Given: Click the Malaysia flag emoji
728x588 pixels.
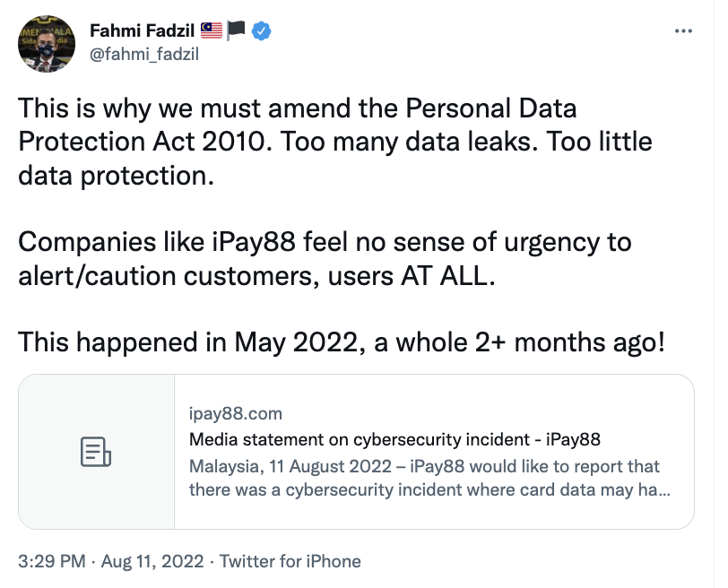Looking at the screenshot, I should point(213,30).
